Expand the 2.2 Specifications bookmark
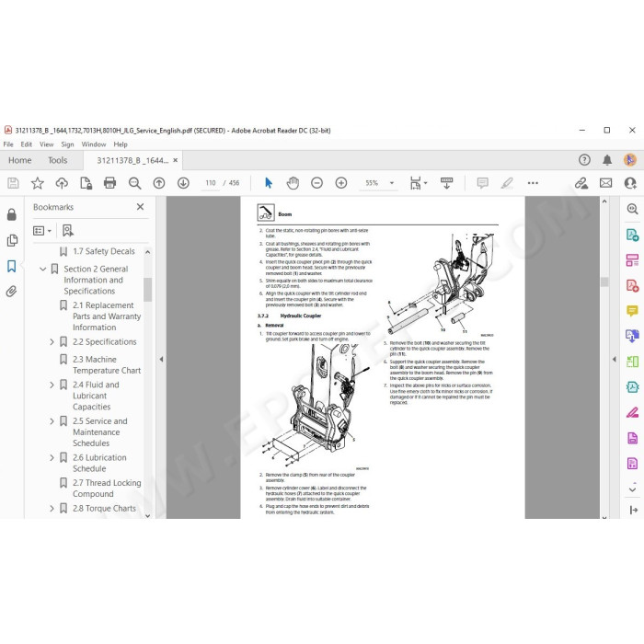This screenshot has height=644, width=644. click(x=52, y=341)
